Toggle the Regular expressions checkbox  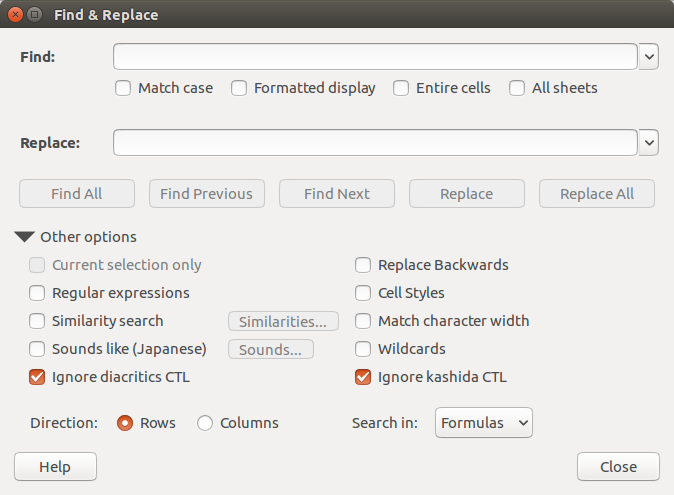(x=37, y=293)
